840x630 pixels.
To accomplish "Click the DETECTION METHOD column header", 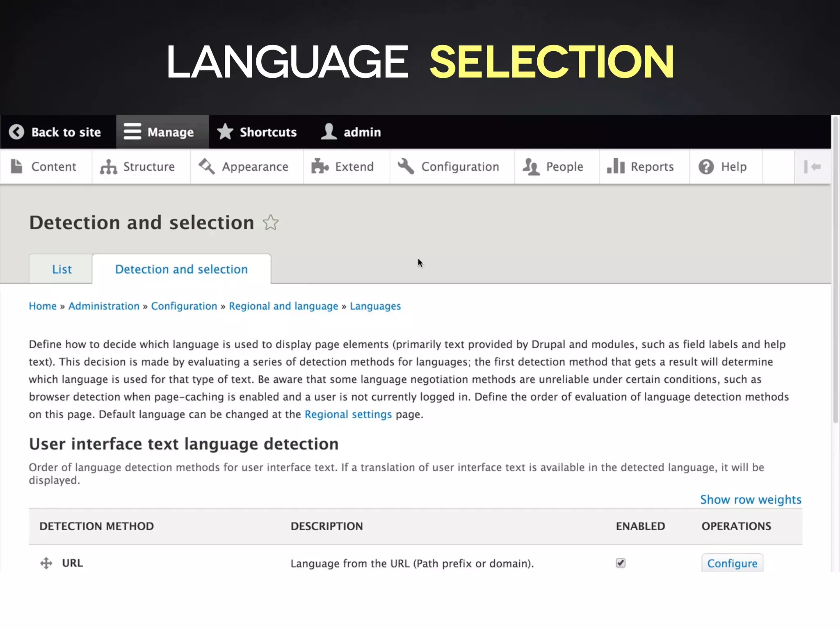I will pyautogui.click(x=96, y=526).
